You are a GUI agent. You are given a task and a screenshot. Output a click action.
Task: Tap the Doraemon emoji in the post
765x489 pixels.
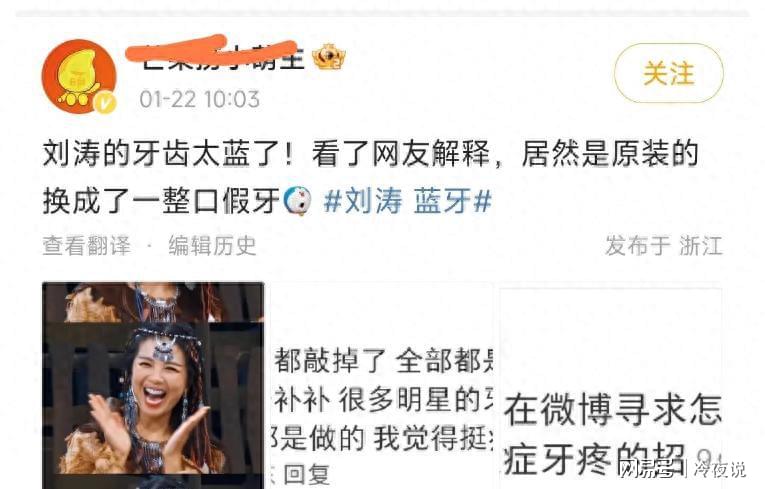tap(298, 201)
